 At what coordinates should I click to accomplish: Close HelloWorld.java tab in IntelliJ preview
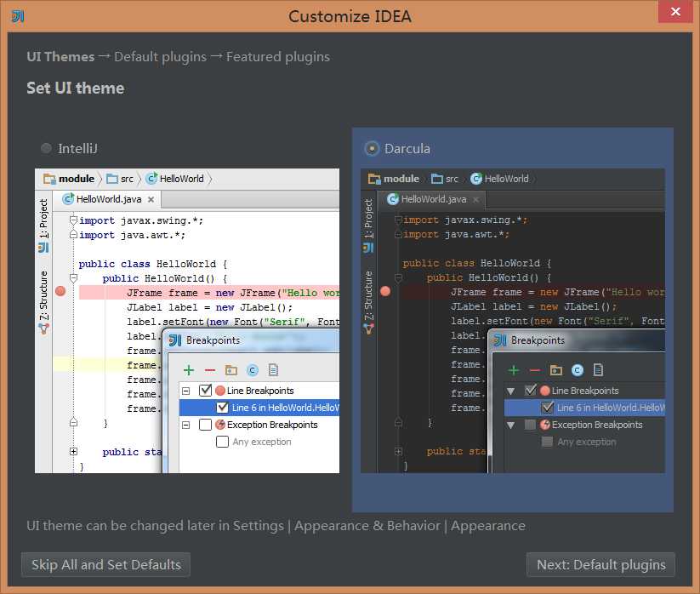(151, 199)
